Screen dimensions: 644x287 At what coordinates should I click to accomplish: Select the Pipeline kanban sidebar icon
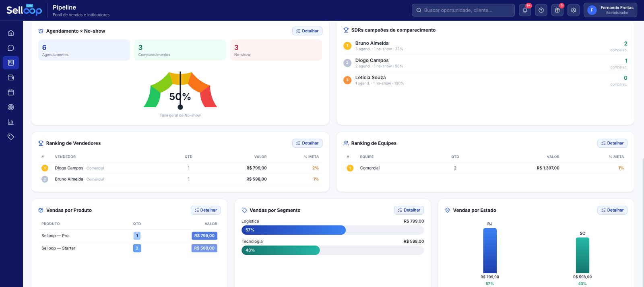[x=11, y=63]
